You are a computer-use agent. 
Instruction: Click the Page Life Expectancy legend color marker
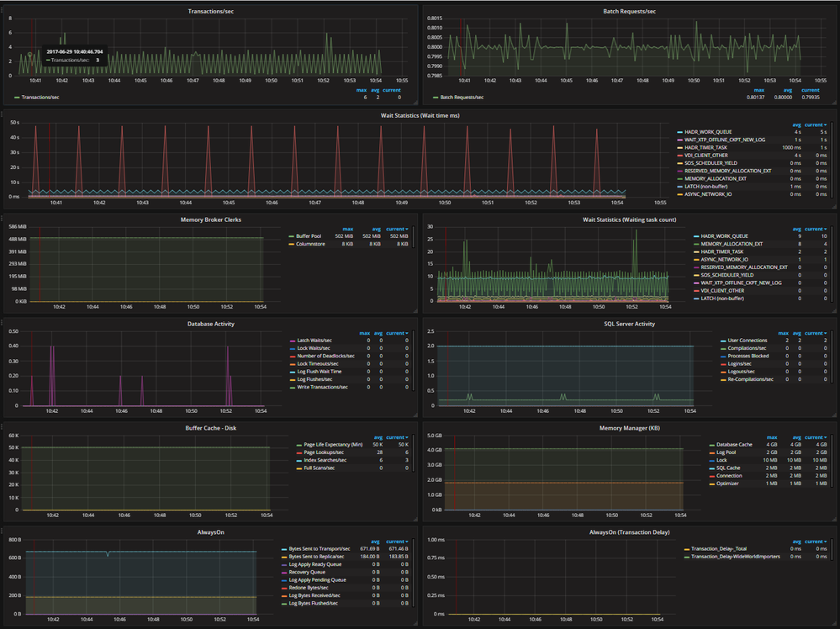[299, 445]
